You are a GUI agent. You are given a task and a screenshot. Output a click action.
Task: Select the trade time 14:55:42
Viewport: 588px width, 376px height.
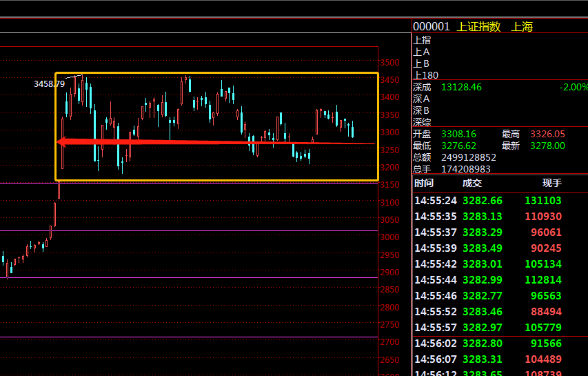tap(436, 264)
